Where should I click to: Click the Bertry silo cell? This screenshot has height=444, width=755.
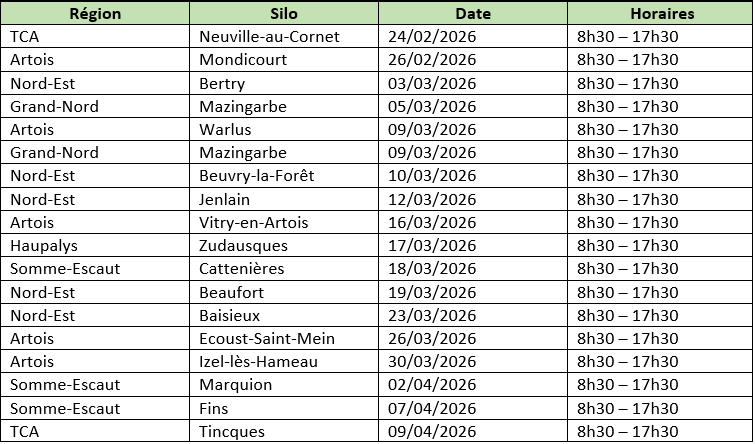pyautogui.click(x=222, y=83)
